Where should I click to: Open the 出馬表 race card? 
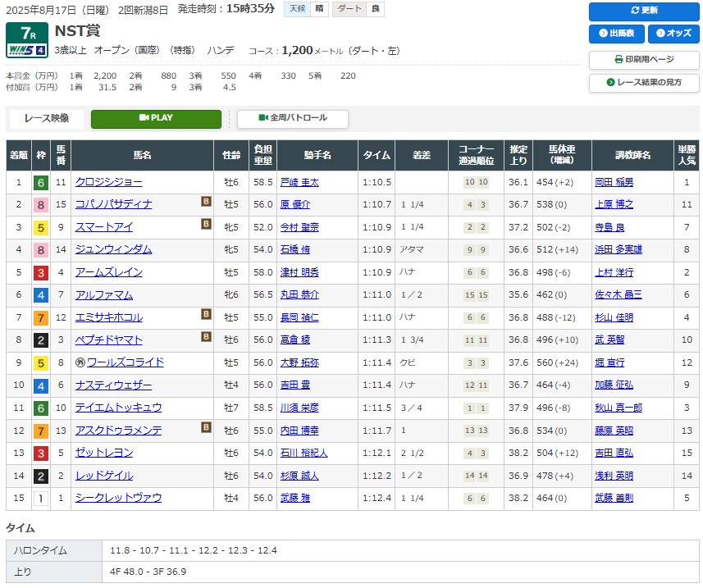point(615,34)
